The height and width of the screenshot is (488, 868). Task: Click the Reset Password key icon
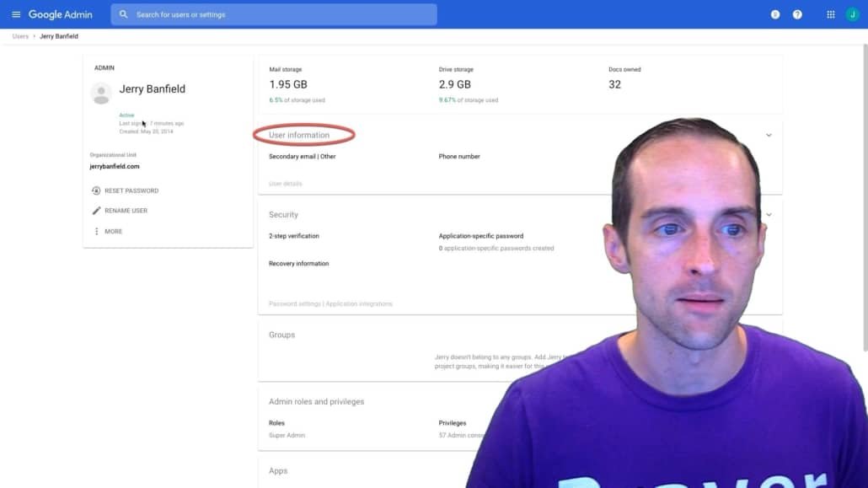[x=96, y=190]
